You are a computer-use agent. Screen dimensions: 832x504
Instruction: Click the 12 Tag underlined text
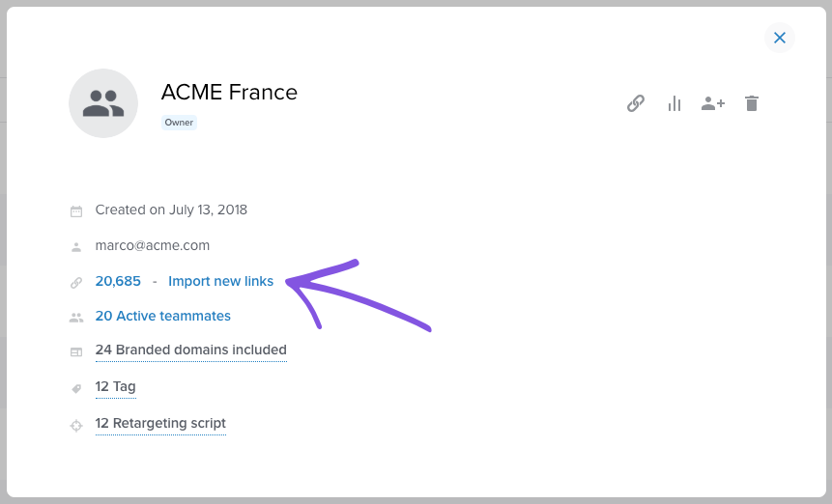[116, 387]
